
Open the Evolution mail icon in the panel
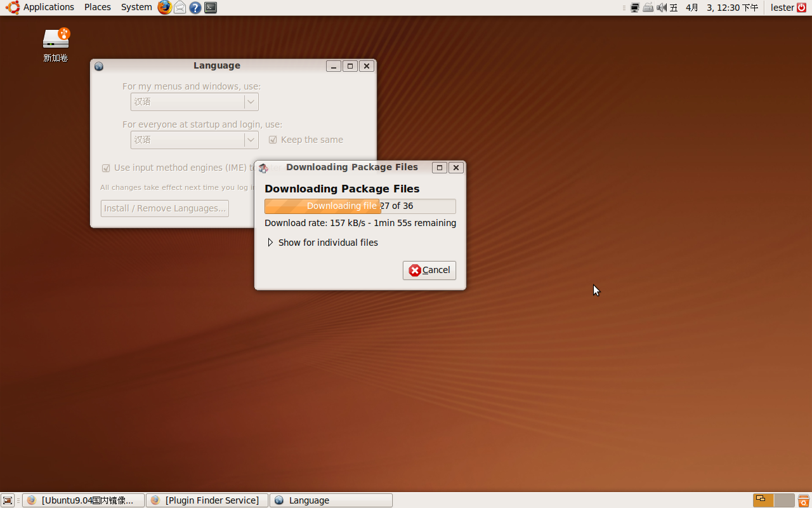click(180, 7)
